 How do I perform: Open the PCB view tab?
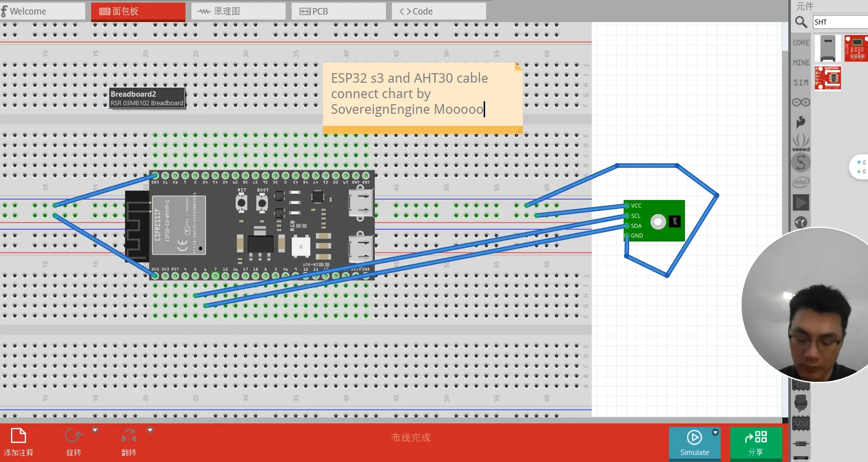tap(339, 11)
